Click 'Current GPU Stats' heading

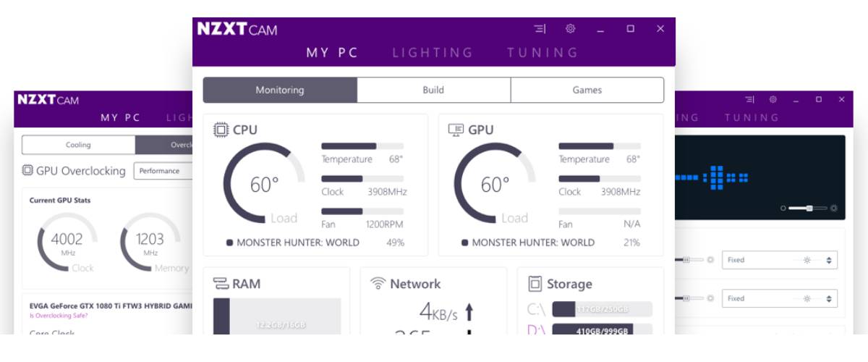point(60,200)
